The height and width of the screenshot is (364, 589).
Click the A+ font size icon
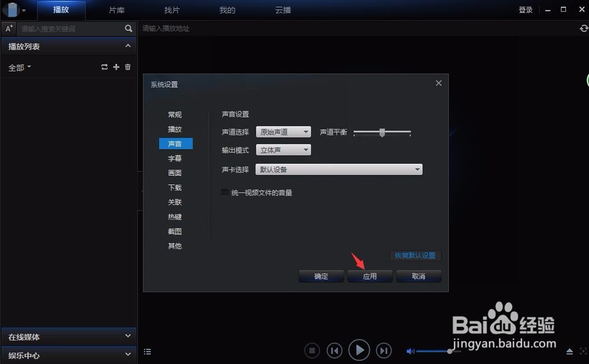tap(9, 28)
